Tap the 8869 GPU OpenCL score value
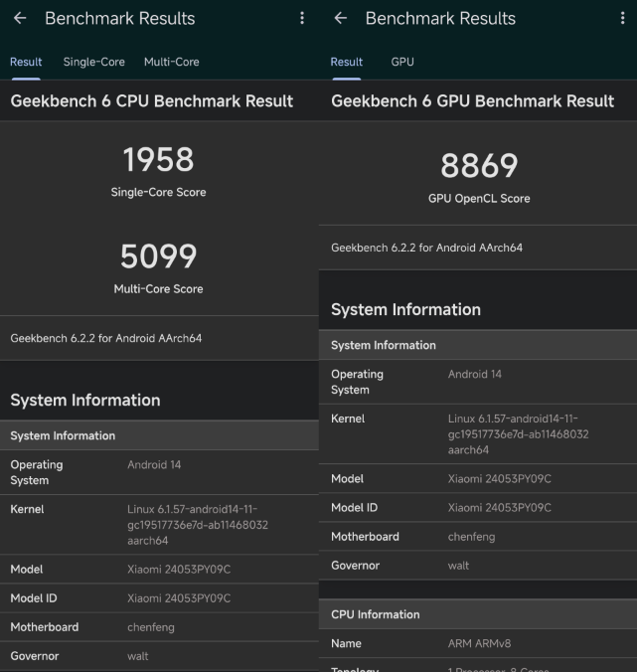Viewport: 637px width, 672px height. tap(479, 166)
